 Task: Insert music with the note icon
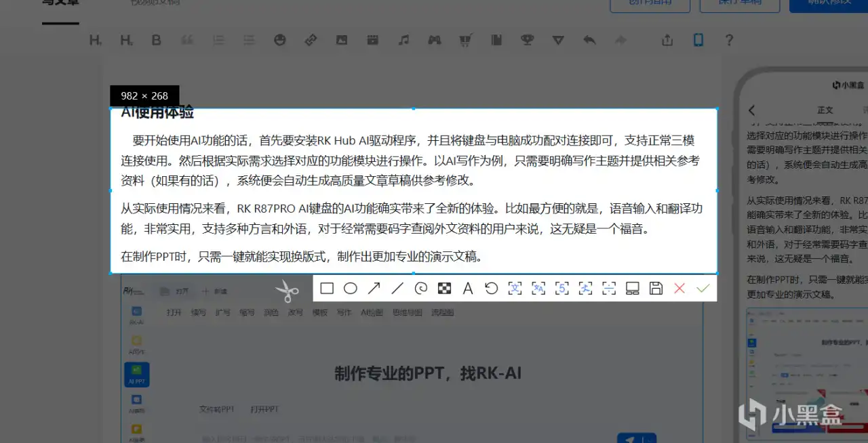[403, 41]
